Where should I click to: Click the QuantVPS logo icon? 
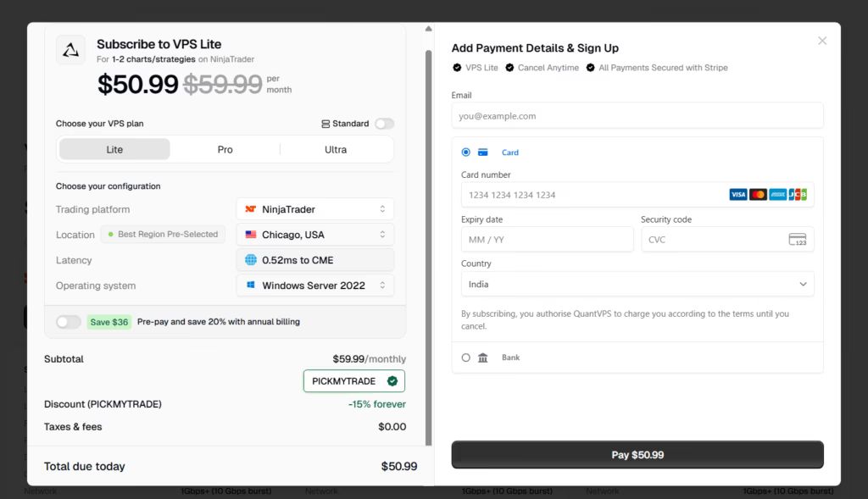coord(70,50)
